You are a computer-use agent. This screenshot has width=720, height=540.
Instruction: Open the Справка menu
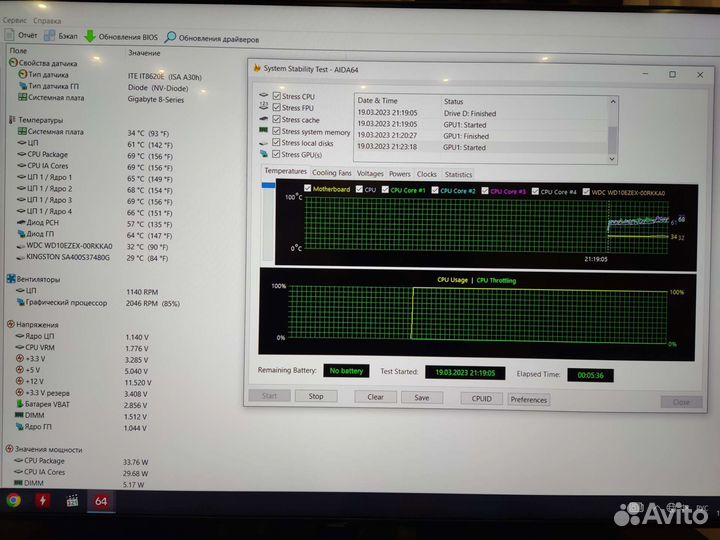pos(47,20)
